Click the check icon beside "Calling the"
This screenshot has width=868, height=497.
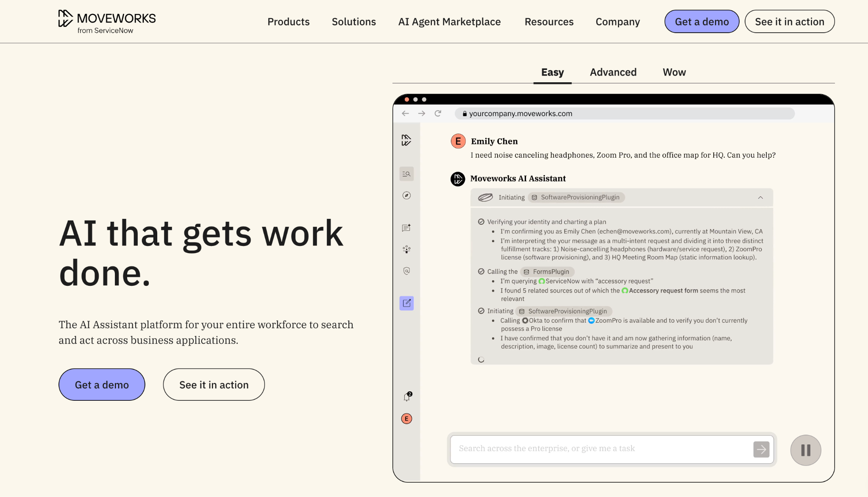click(x=481, y=271)
